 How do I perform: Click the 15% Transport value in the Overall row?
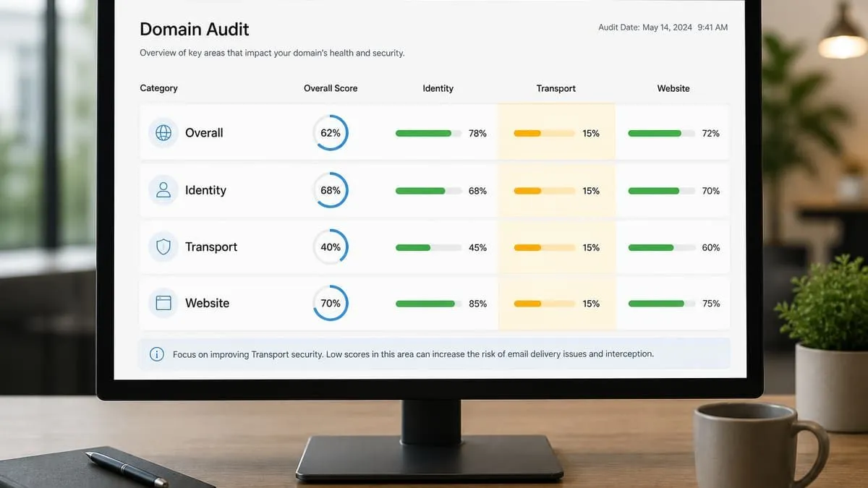tap(591, 133)
